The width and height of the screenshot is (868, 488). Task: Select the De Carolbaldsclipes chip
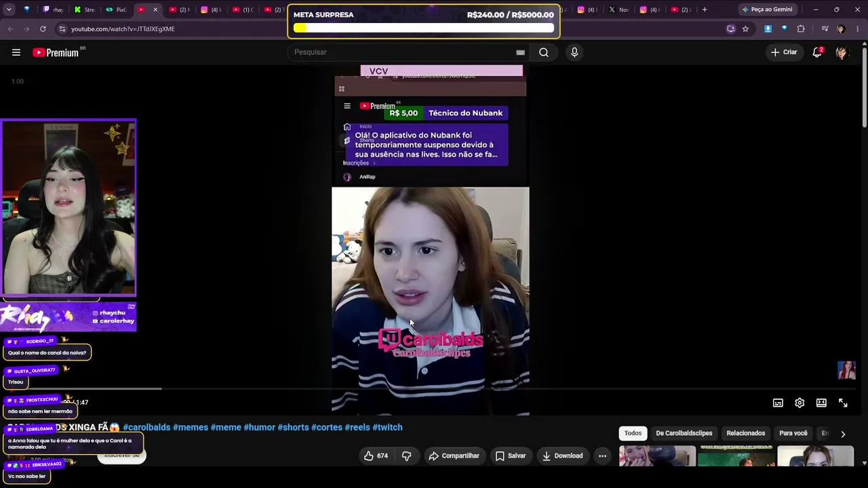(684, 433)
